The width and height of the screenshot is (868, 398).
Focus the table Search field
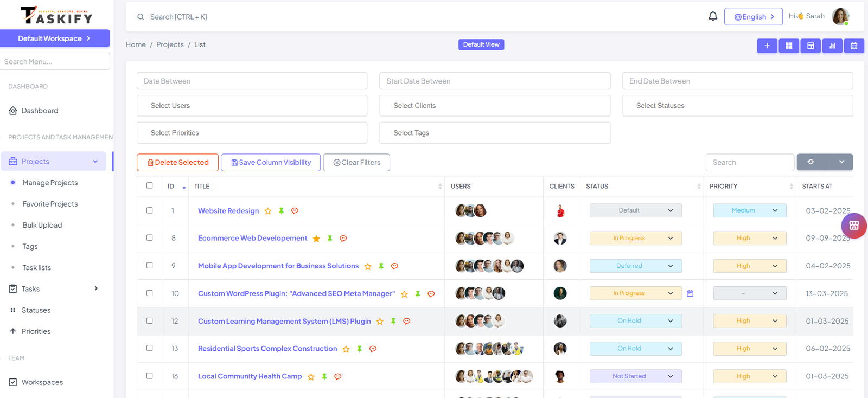click(x=750, y=162)
